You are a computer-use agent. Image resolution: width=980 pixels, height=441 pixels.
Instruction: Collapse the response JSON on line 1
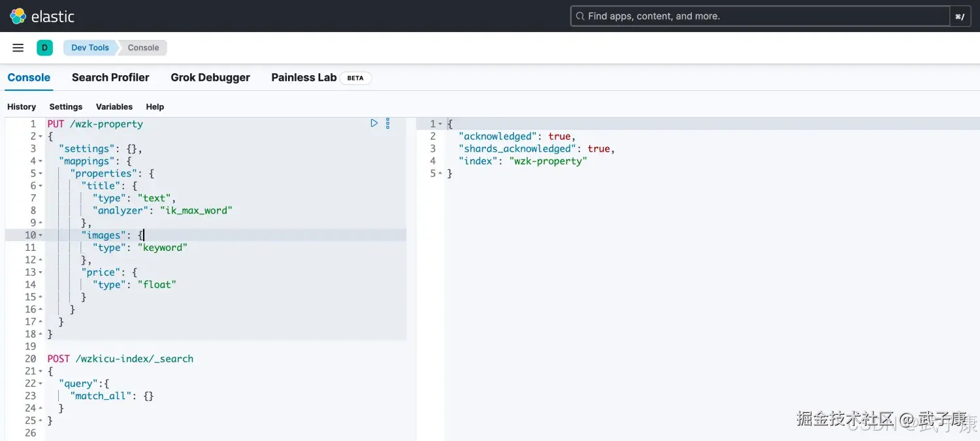(x=440, y=123)
